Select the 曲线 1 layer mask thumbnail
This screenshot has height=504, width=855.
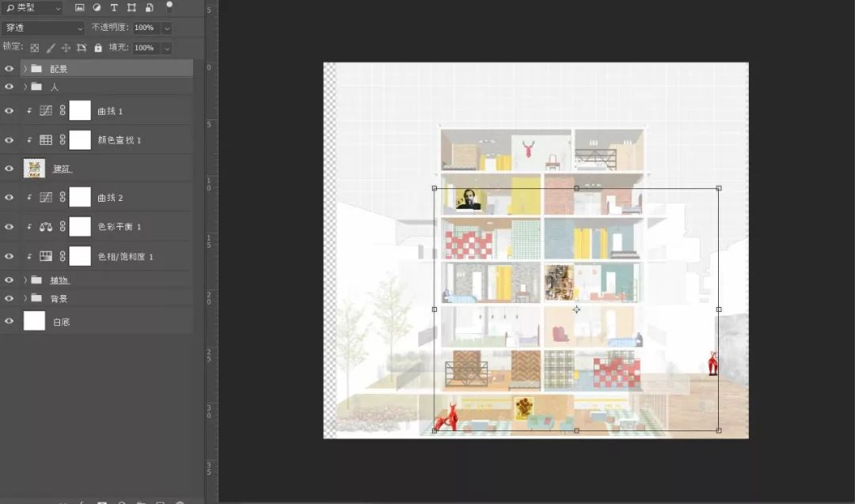80,111
